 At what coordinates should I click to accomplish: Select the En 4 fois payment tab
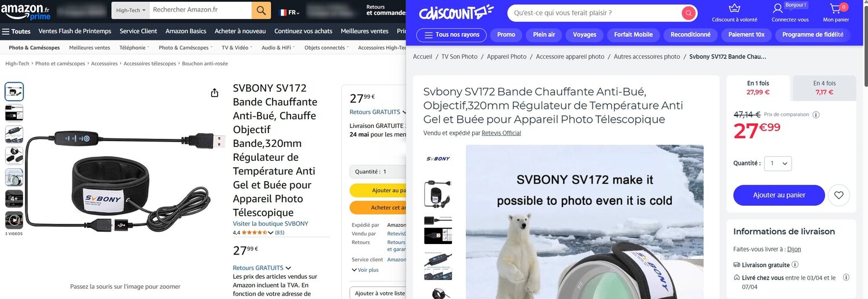point(824,87)
